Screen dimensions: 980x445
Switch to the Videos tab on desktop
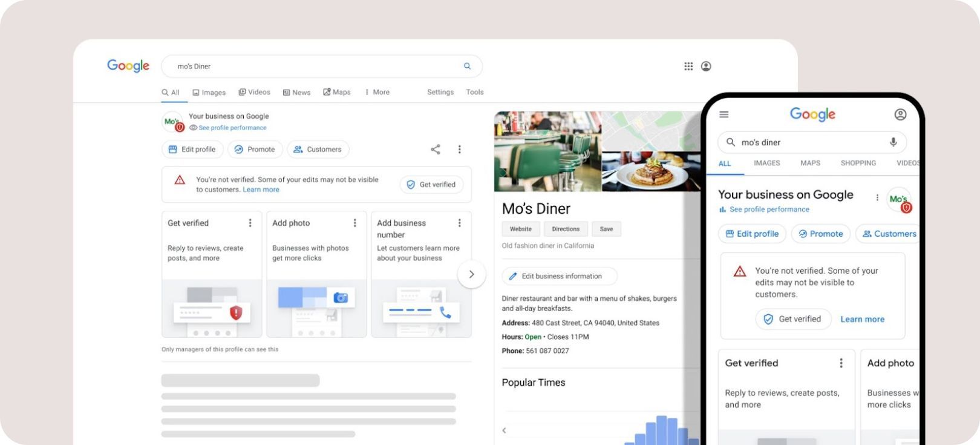point(254,92)
